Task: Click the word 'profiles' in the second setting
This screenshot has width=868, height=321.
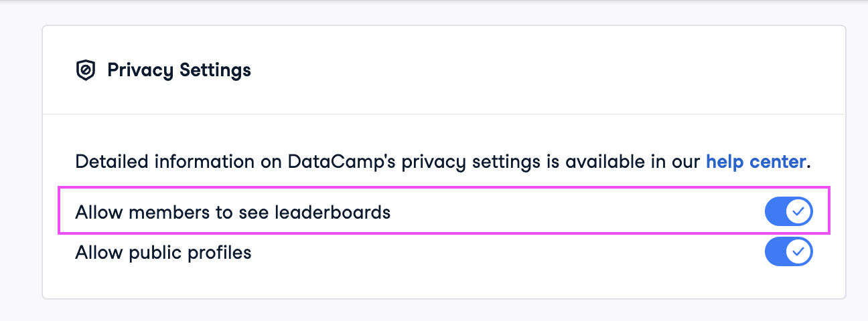Action: [220, 253]
